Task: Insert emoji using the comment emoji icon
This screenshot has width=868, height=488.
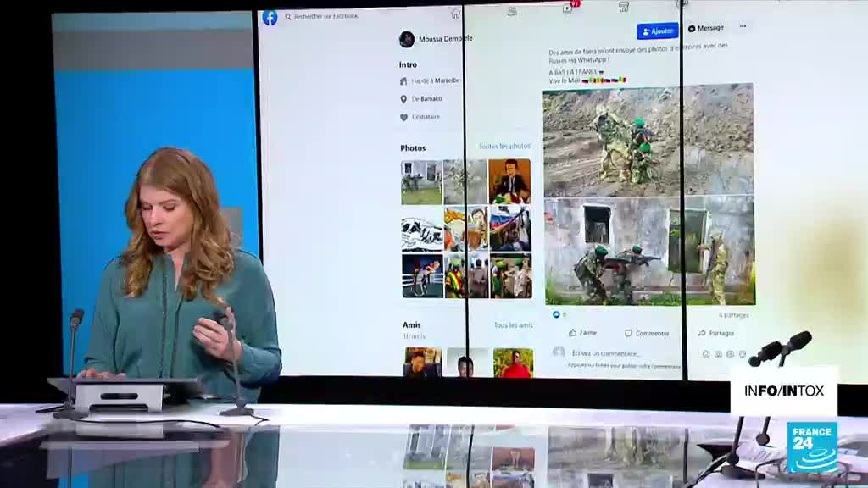Action: (706, 354)
